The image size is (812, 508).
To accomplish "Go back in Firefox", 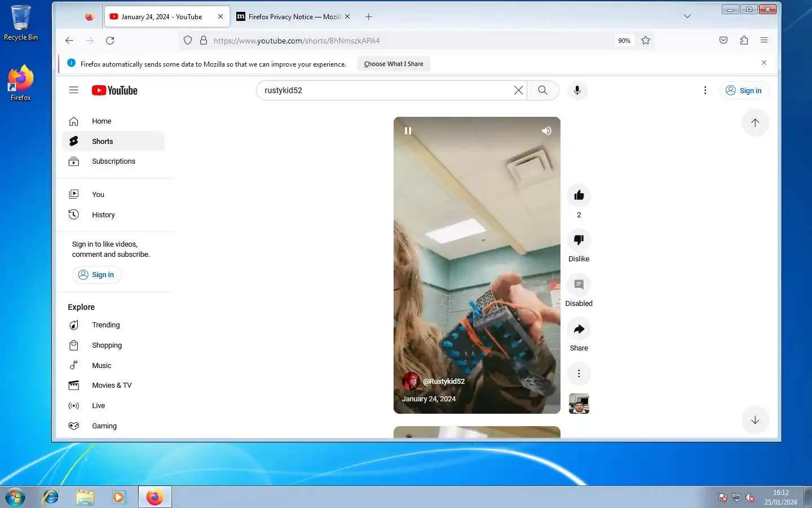I will tap(69, 41).
